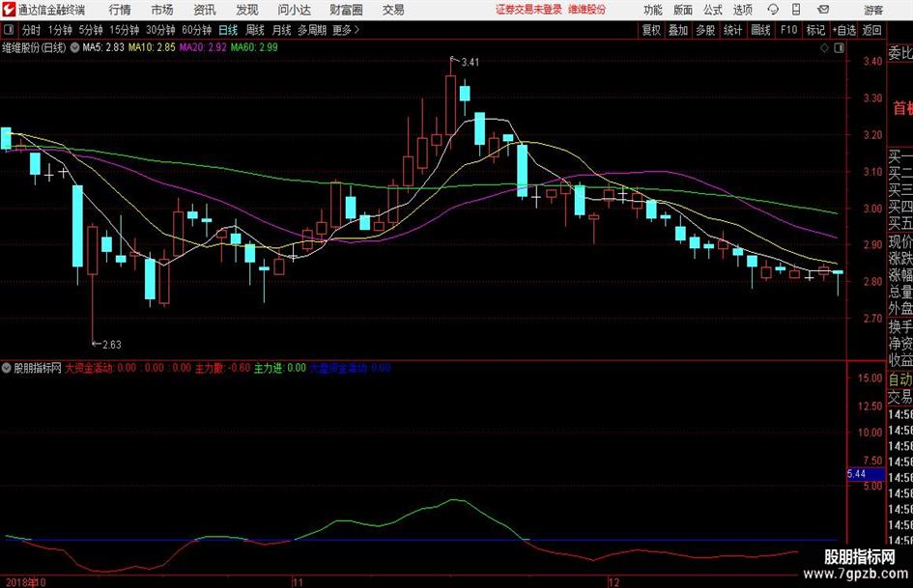
Task: Click the 大资金活动 indicator label
Action: [89, 368]
